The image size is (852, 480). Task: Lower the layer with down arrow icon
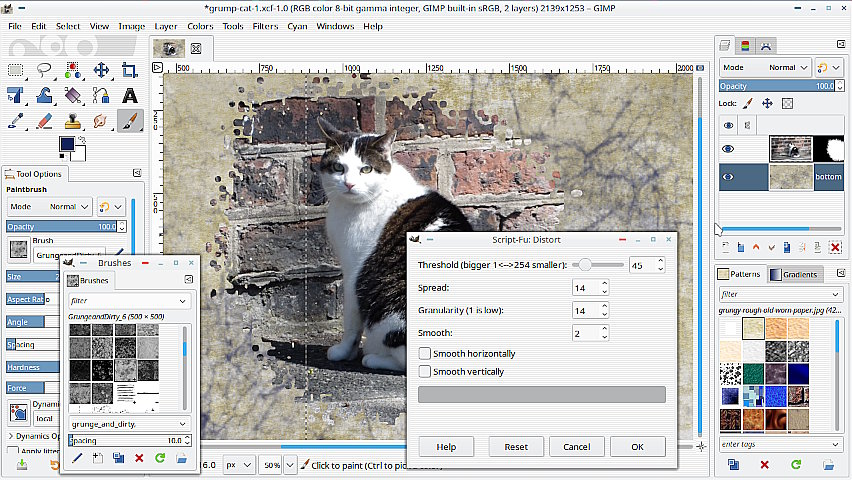point(771,247)
